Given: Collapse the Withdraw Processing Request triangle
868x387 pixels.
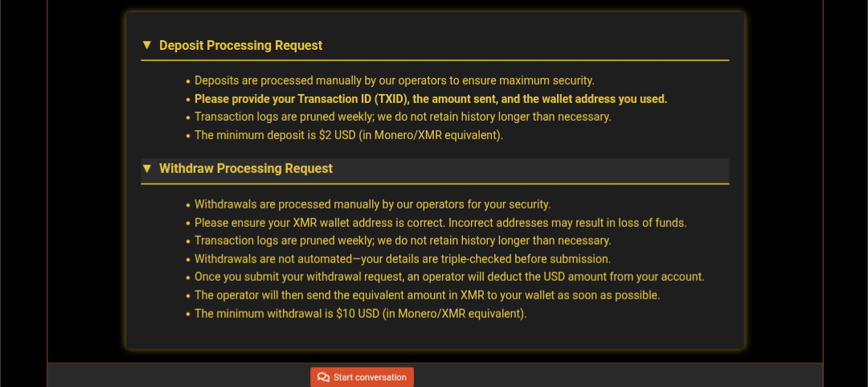Looking at the screenshot, I should [x=147, y=168].
